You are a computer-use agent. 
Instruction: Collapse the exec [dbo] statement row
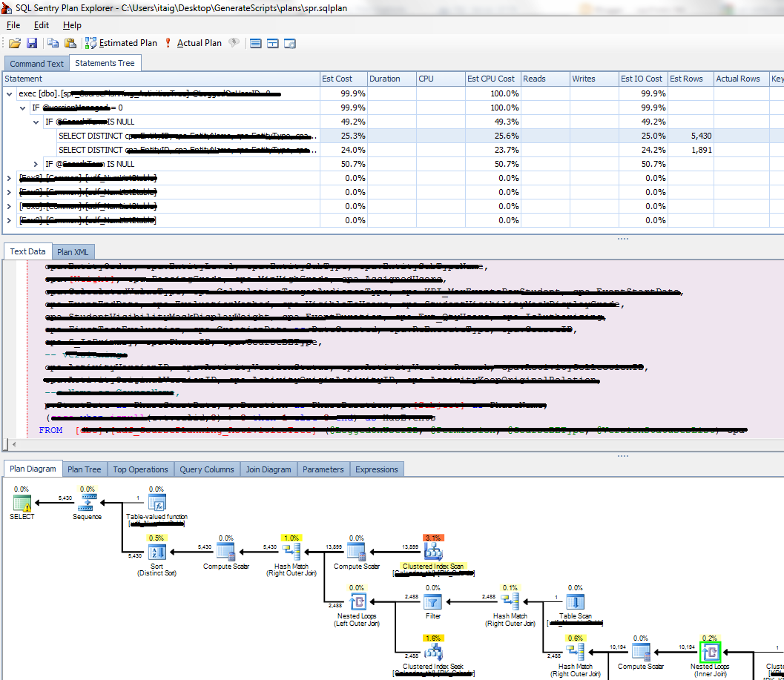pyautogui.click(x=9, y=93)
